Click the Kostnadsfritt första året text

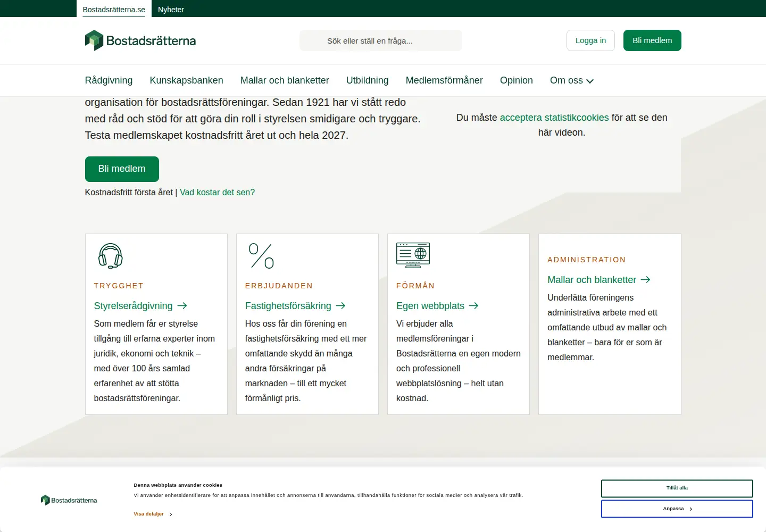[129, 192]
